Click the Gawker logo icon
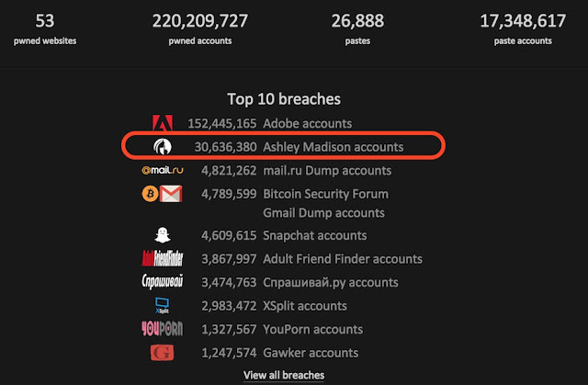 click(164, 353)
